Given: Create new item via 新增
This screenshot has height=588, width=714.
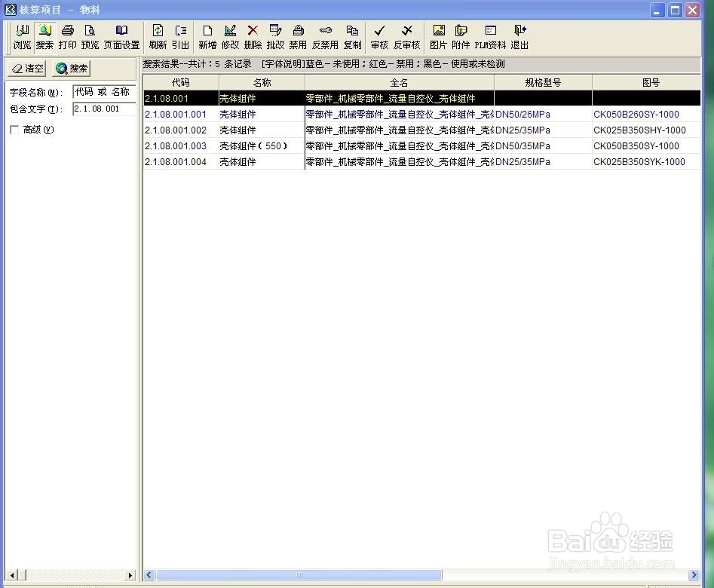Looking at the screenshot, I should [x=207, y=38].
